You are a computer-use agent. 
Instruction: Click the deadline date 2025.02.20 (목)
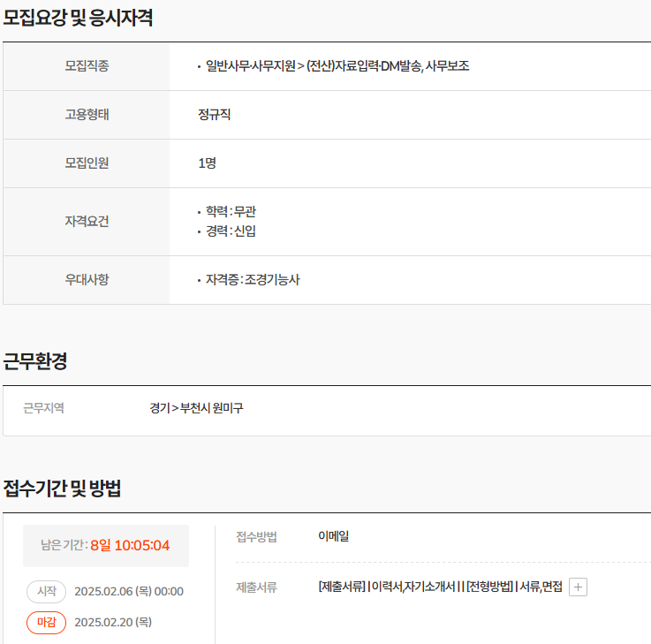113,623
